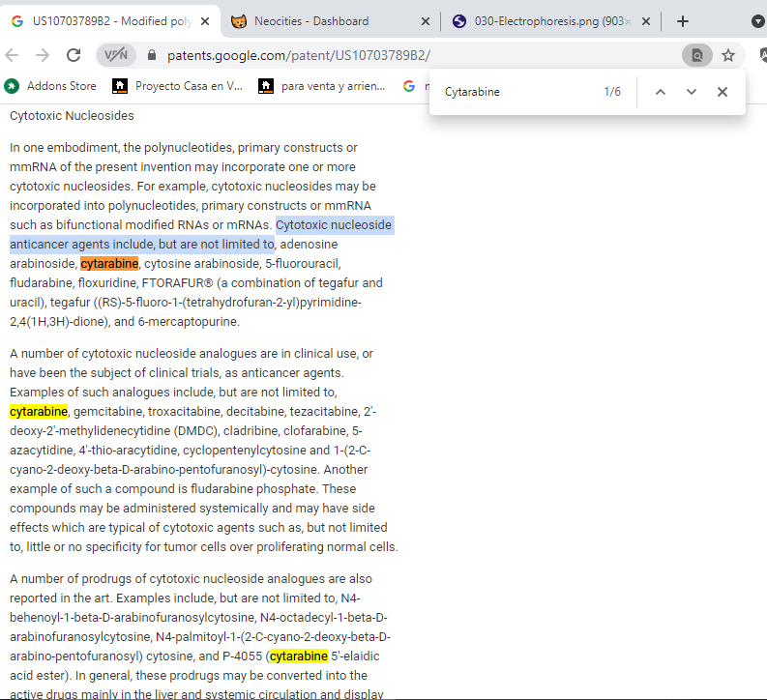Bookmark this page with the star icon
This screenshot has height=700, width=767.
728,55
